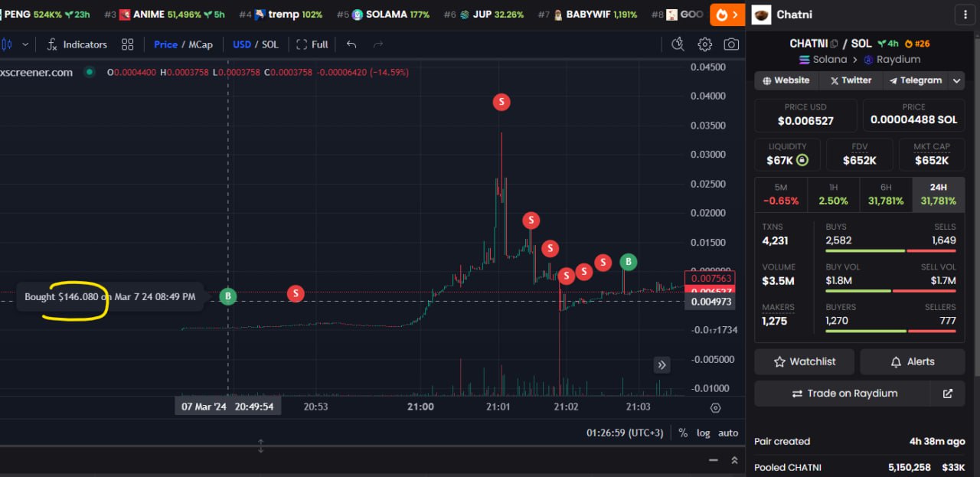The width and height of the screenshot is (980, 477).
Task: Toggle percent scale on chart
Action: tap(683, 433)
